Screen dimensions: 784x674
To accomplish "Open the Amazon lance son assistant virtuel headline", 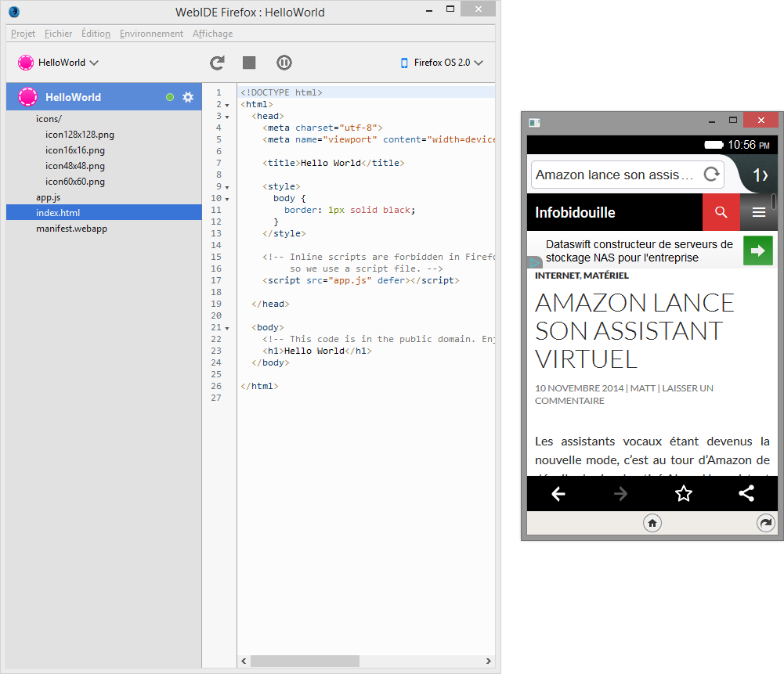I will (x=634, y=331).
